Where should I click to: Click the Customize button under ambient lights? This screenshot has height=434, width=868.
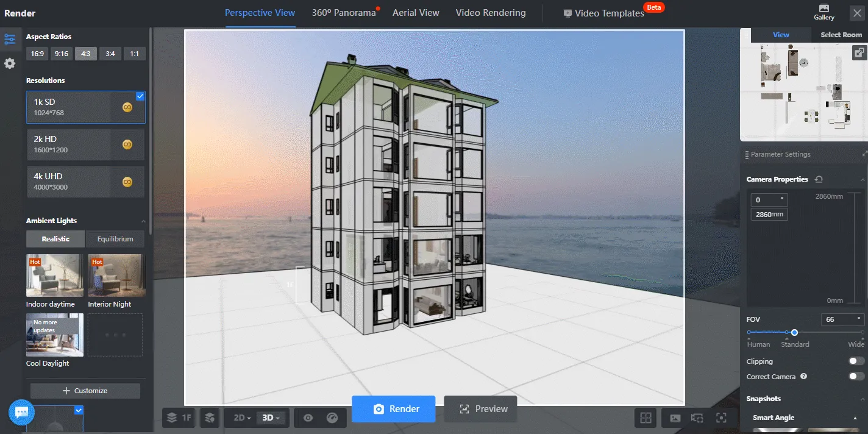85,391
